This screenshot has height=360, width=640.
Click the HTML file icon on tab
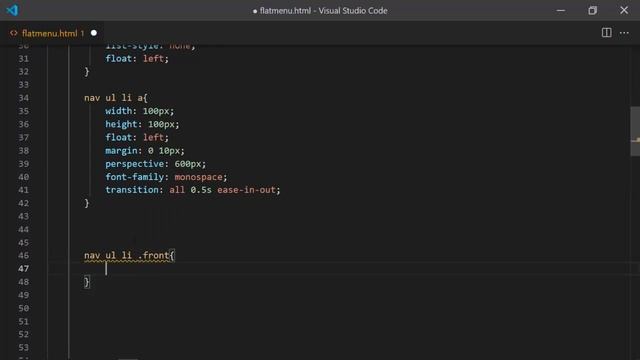[x=14, y=33]
